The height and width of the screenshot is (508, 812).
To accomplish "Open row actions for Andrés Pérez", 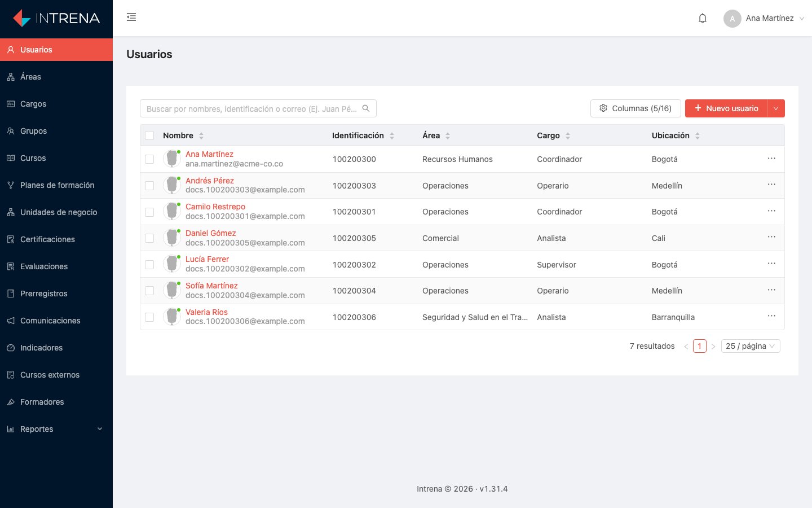I will pos(771,185).
